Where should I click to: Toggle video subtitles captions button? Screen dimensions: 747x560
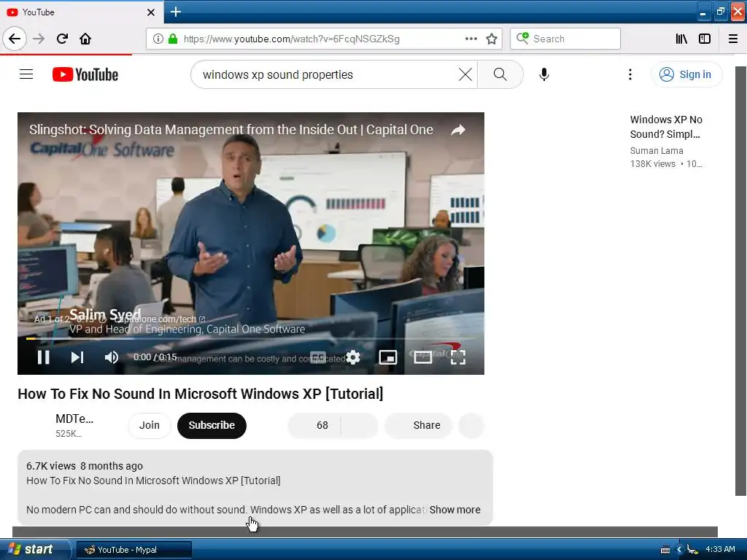coord(318,357)
